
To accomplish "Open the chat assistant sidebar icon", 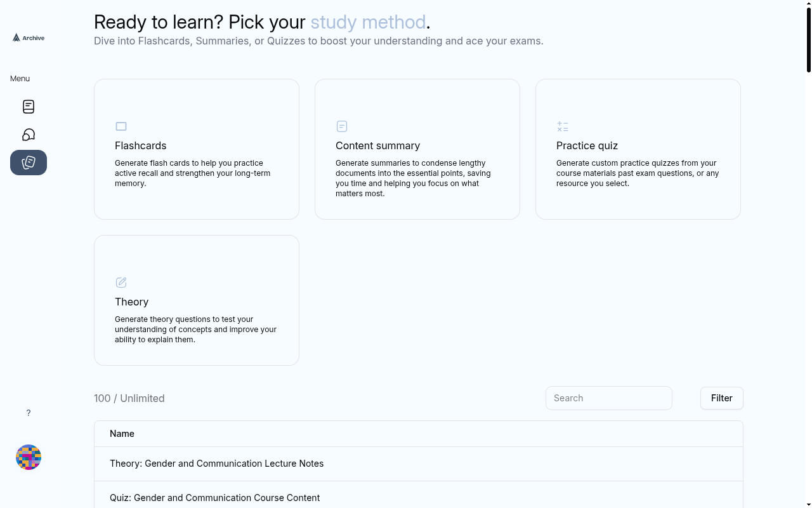I will (x=29, y=135).
